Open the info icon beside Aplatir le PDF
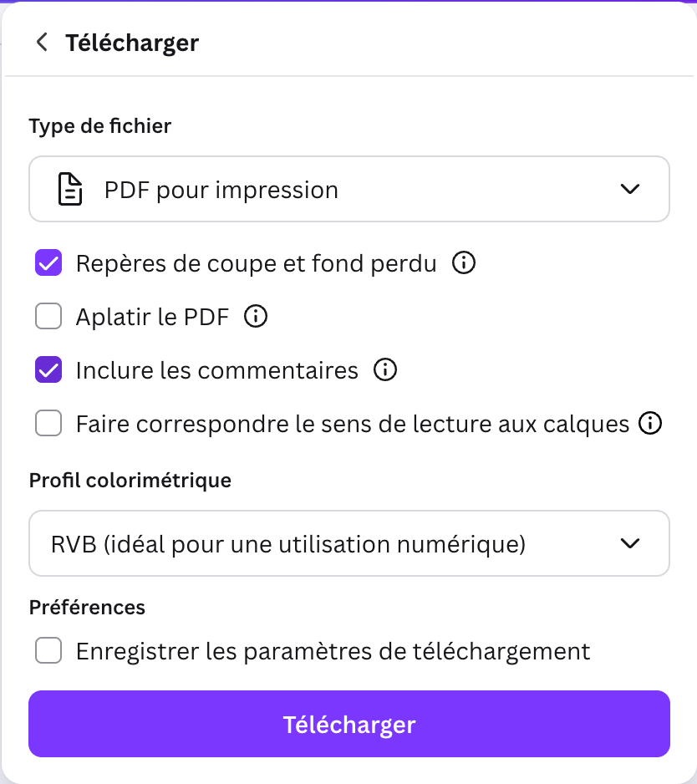Image resolution: width=697 pixels, height=784 pixels. point(256,317)
